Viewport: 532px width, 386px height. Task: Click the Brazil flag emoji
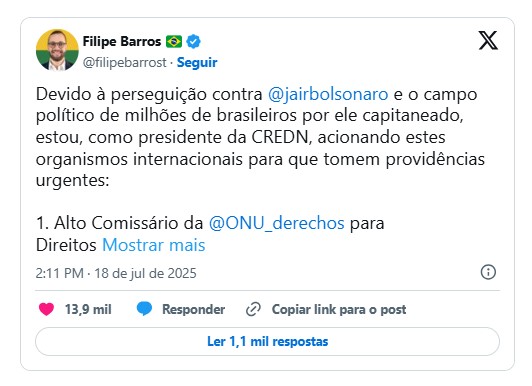coord(174,42)
